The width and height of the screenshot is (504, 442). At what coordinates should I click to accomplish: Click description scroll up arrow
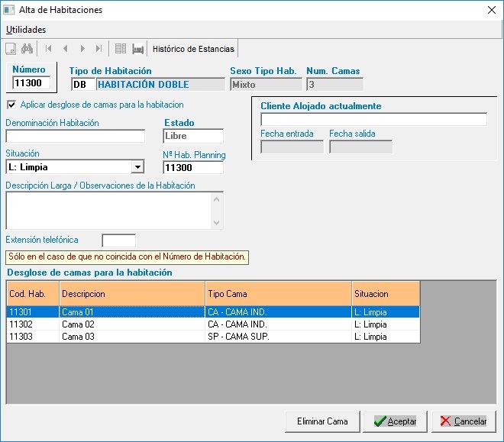[x=217, y=199]
